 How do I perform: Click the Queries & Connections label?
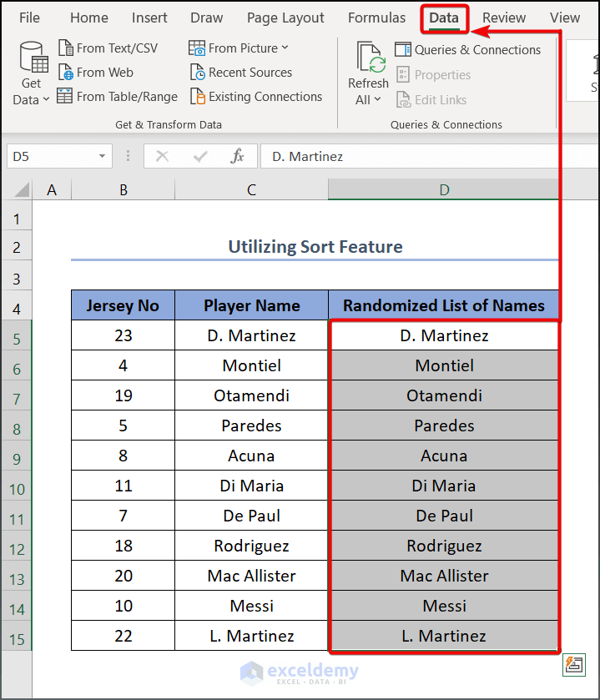click(x=477, y=50)
